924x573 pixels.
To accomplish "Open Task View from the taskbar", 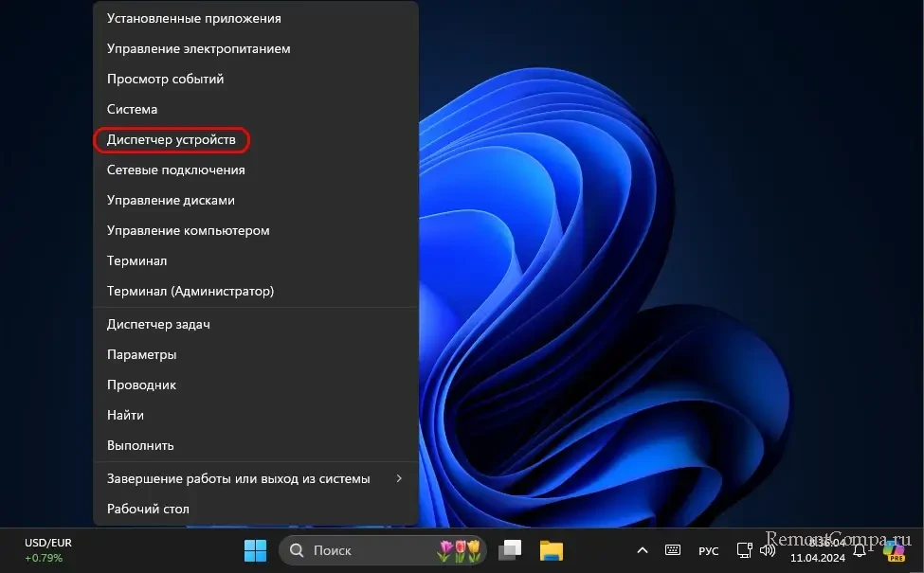I will [x=512, y=550].
